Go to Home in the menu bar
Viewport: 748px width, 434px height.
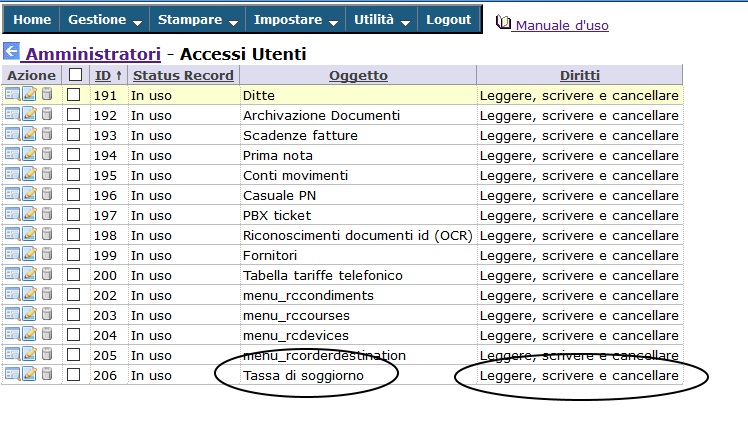(32, 20)
